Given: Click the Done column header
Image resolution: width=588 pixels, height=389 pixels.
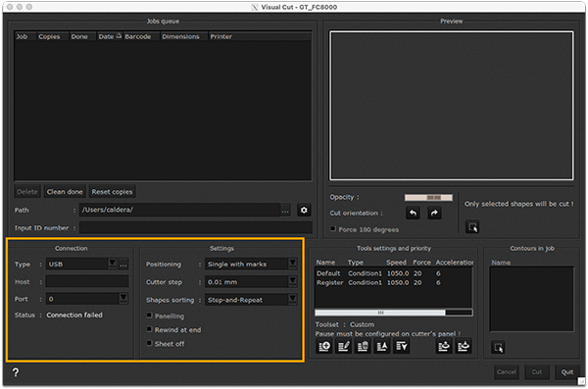Looking at the screenshot, I should [82, 36].
